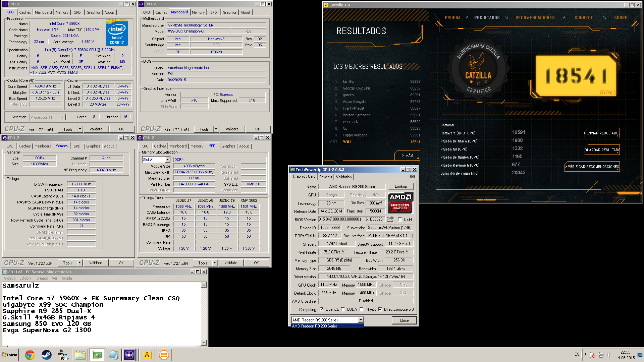Click inside the Notepad text area

(x=101, y=314)
